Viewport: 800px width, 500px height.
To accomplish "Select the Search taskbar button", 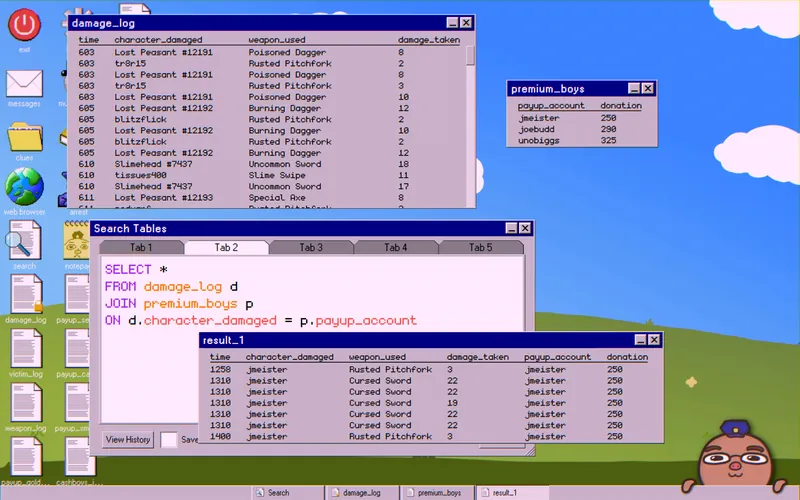I will (288, 493).
